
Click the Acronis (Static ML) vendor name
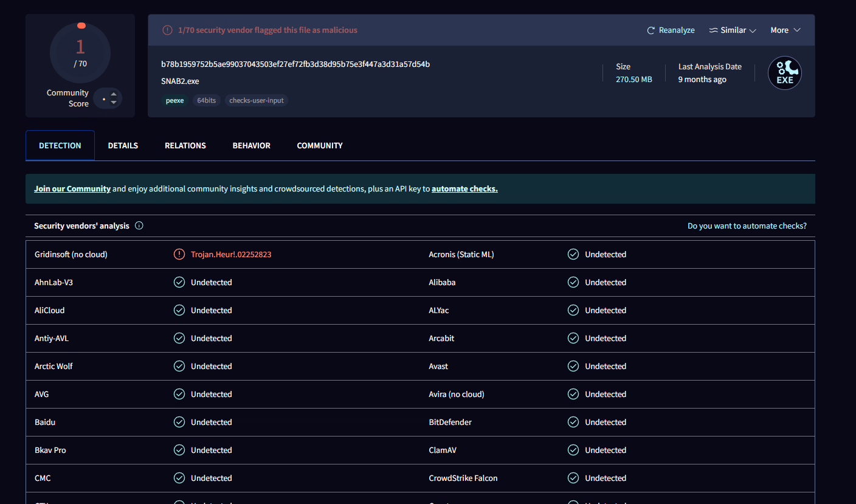click(x=461, y=254)
